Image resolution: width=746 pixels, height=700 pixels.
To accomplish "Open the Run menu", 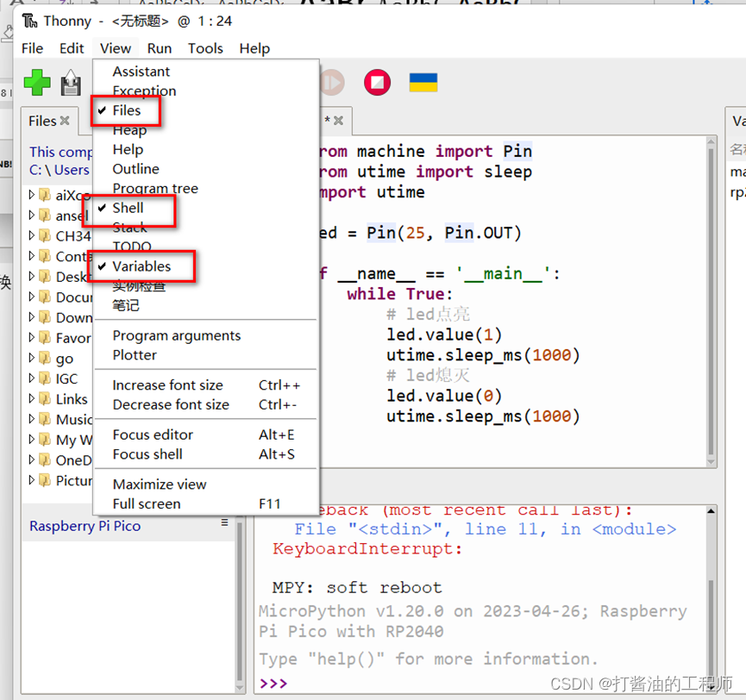I will 160,48.
